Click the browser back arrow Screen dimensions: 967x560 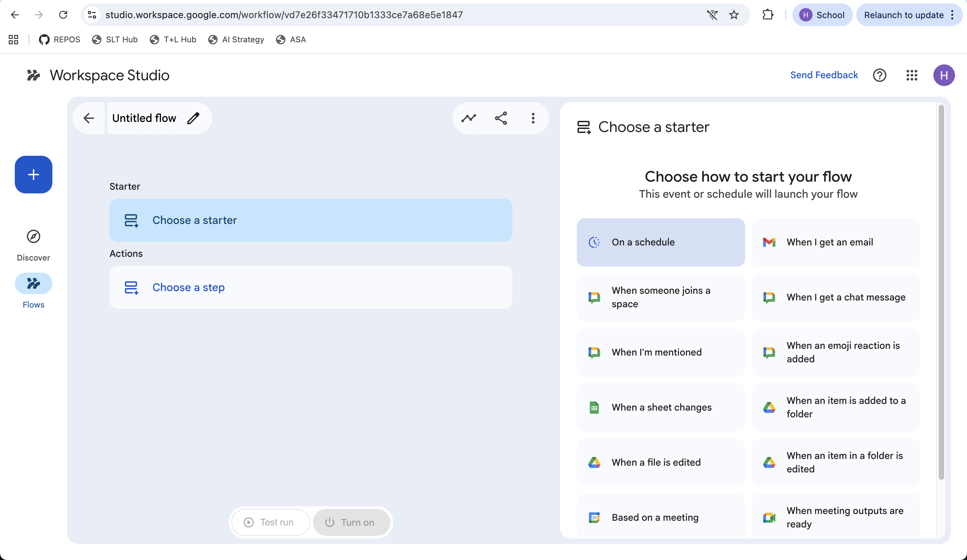coord(14,15)
